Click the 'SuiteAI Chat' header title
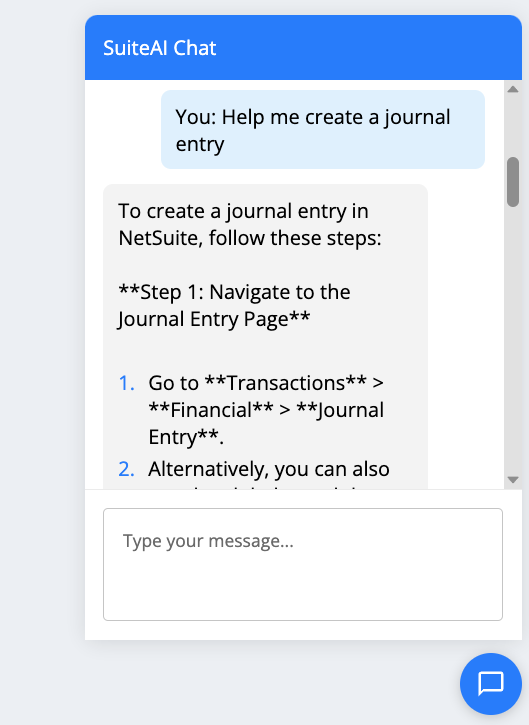This screenshot has height=725, width=529. point(160,48)
